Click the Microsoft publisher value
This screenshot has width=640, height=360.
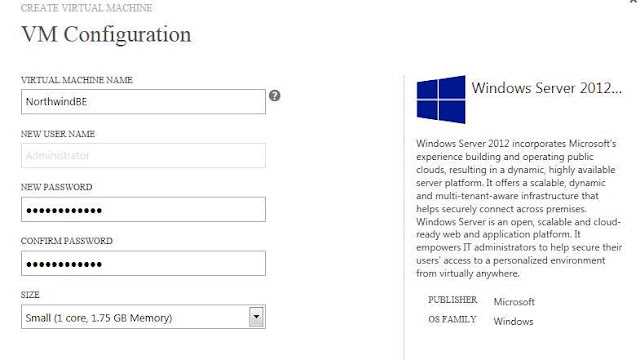[514, 302]
